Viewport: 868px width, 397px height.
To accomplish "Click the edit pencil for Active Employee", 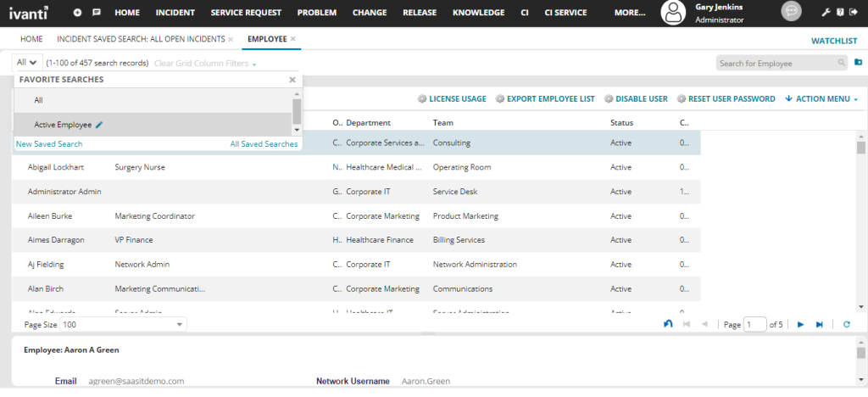I will coord(99,126).
